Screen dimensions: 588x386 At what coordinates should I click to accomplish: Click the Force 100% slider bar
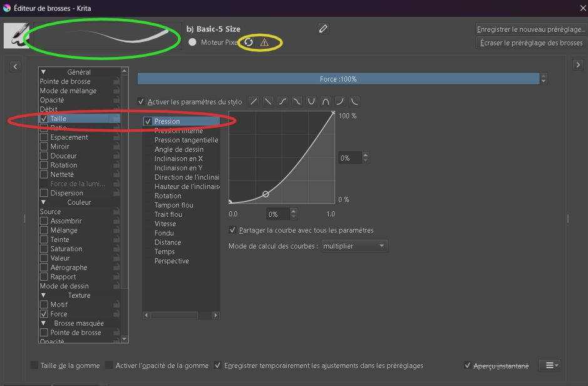point(338,79)
